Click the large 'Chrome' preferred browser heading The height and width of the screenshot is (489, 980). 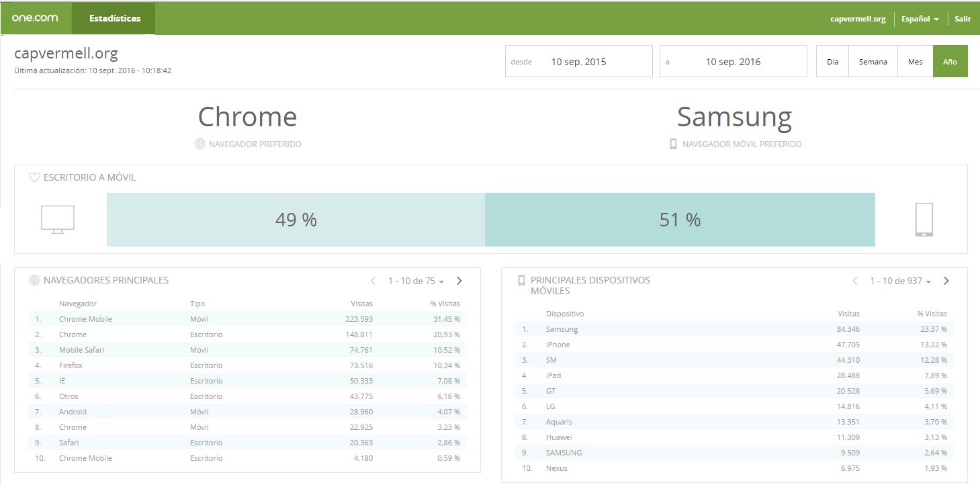tap(247, 117)
